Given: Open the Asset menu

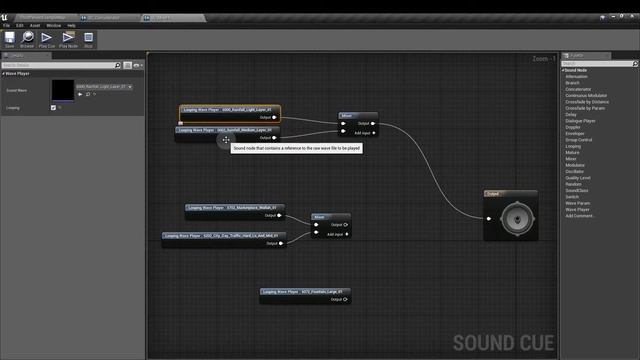Looking at the screenshot, I should tap(35, 25).
